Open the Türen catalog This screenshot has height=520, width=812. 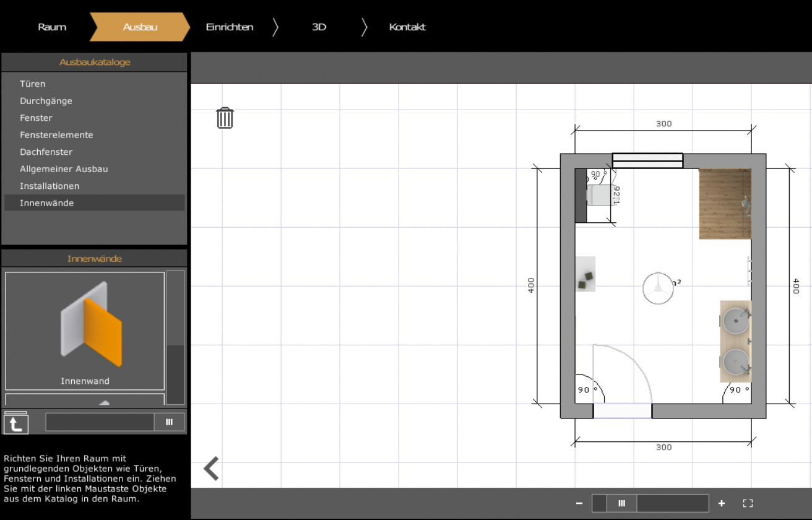point(32,84)
